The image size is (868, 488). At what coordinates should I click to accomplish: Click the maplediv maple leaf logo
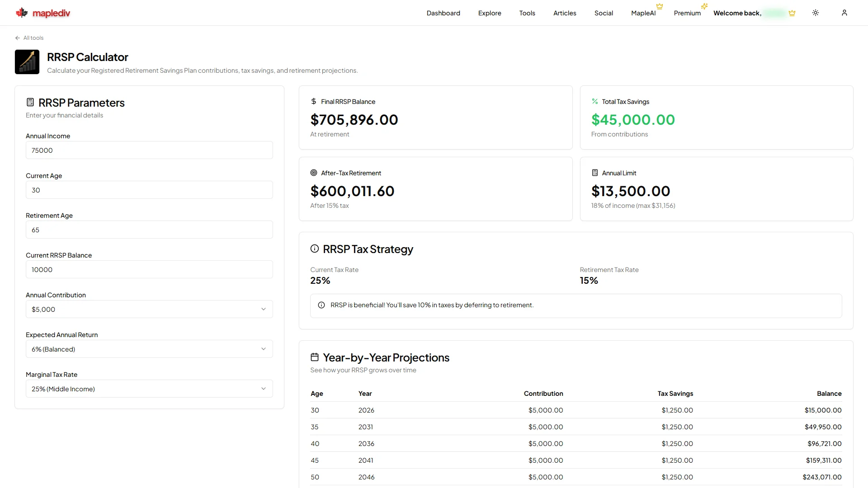(22, 13)
